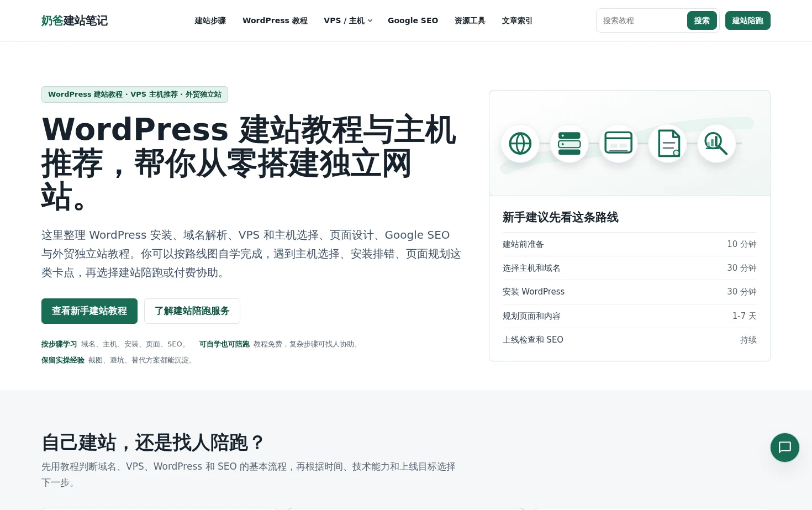Click the 自己建站，还是找人陪跑？ heading
The image size is (812, 510).
click(153, 443)
